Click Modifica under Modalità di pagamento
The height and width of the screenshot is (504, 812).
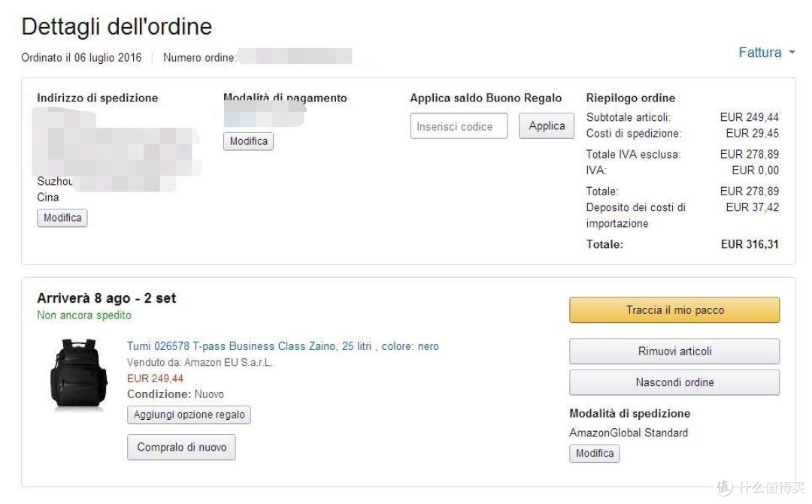click(249, 141)
